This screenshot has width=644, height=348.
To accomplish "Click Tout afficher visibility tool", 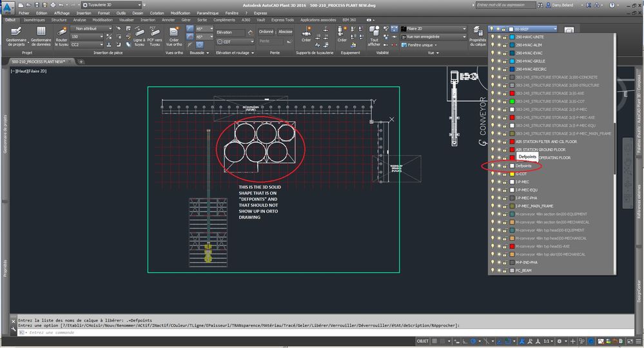I will tap(374, 36).
